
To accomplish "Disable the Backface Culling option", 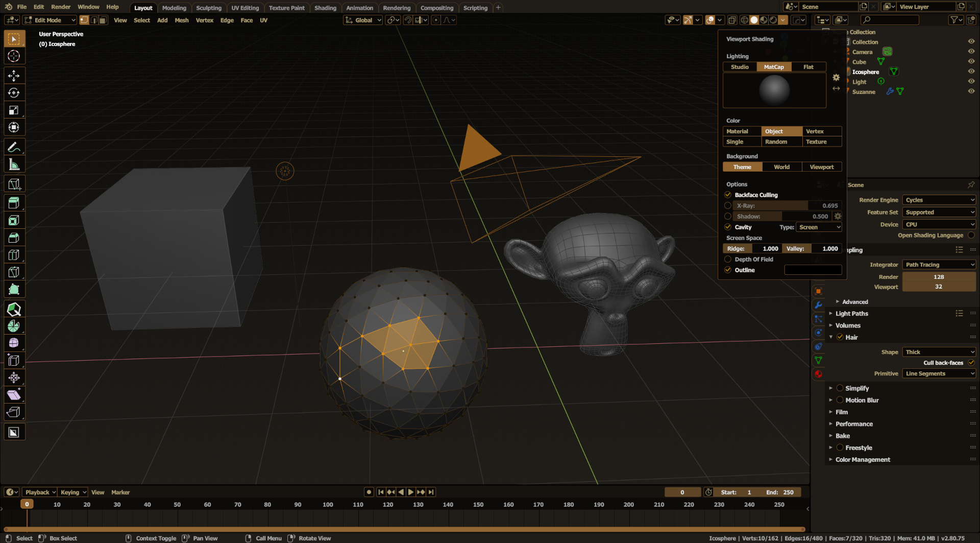I will pos(728,195).
